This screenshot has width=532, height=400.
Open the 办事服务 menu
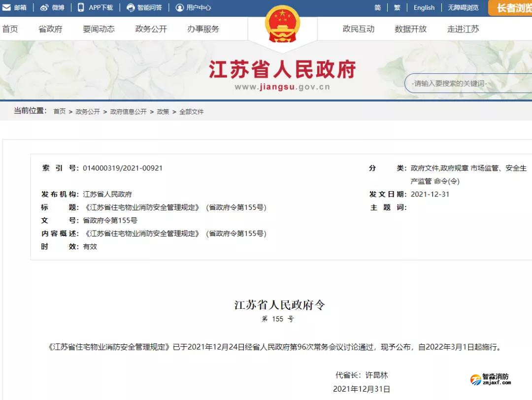pos(203,29)
